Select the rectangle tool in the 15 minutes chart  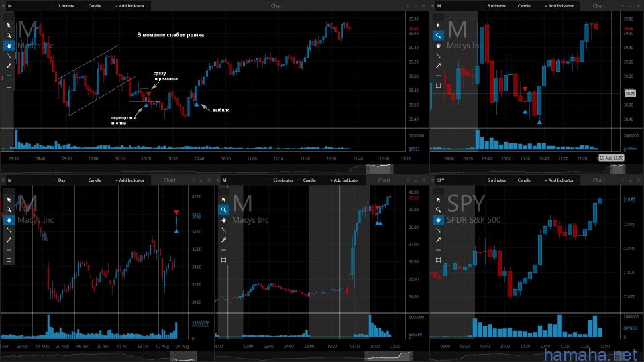coord(223,260)
